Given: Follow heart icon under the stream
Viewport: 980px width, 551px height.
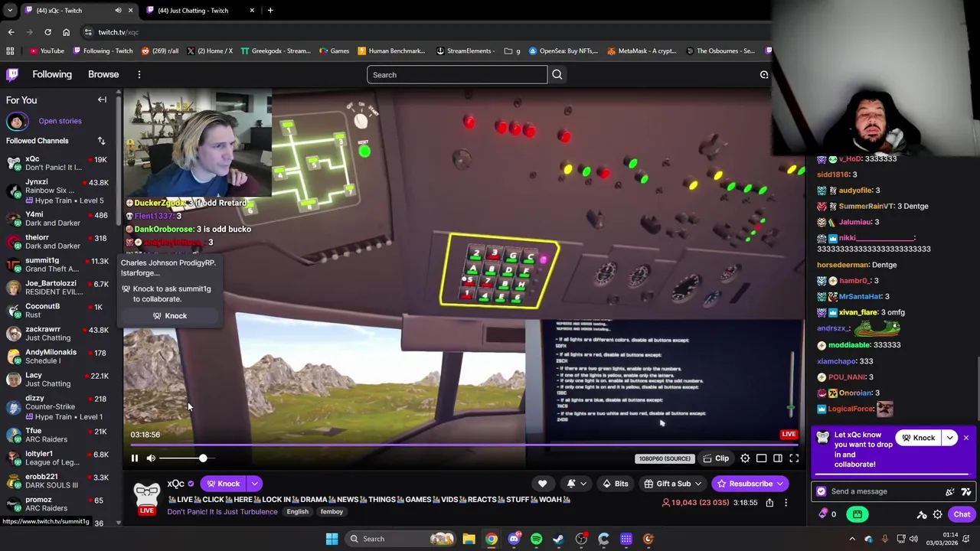Looking at the screenshot, I should tap(542, 484).
